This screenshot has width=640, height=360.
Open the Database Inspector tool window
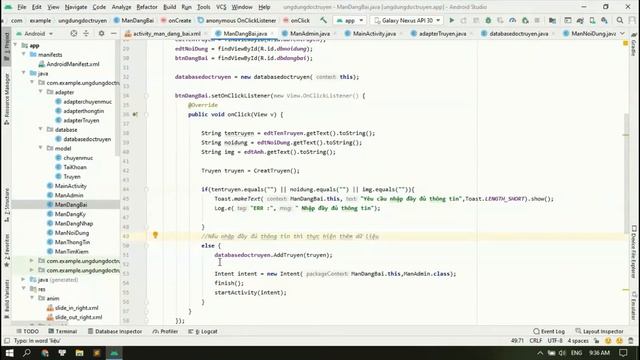pyautogui.click(x=115, y=331)
